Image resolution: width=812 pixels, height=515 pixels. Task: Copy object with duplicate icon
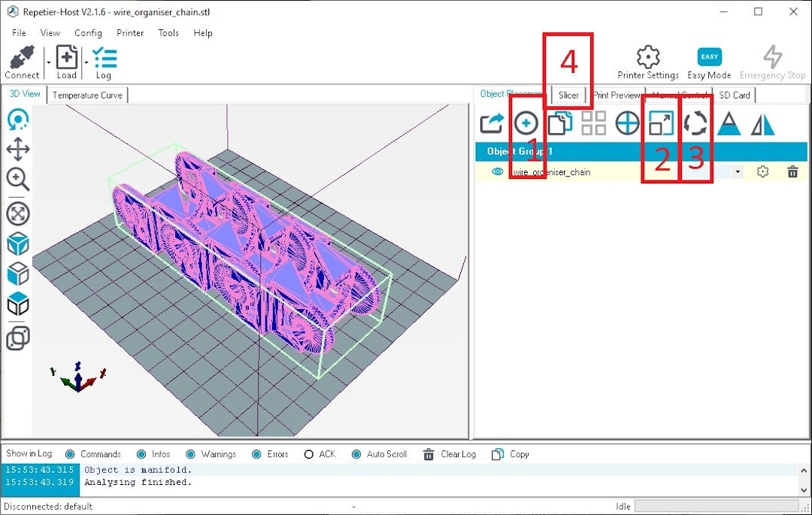click(x=560, y=123)
